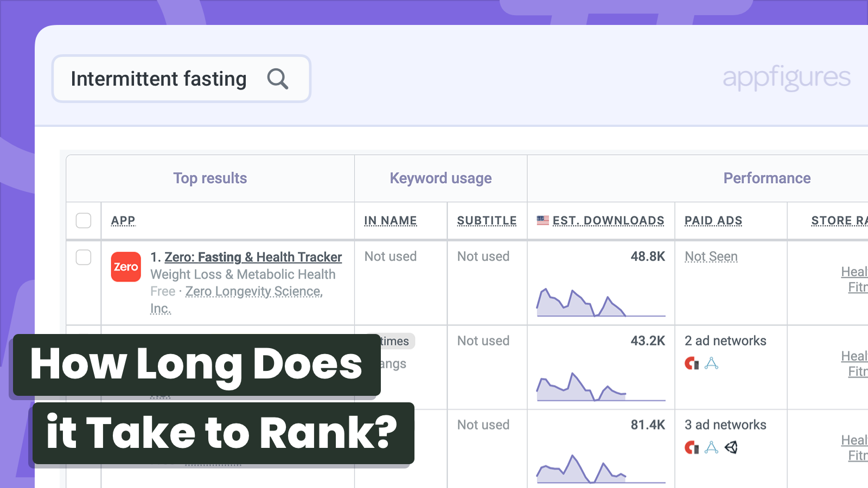Click Not used subtitle cell in 43.2K row
Image resolution: width=868 pixels, height=488 pixels.
click(483, 341)
